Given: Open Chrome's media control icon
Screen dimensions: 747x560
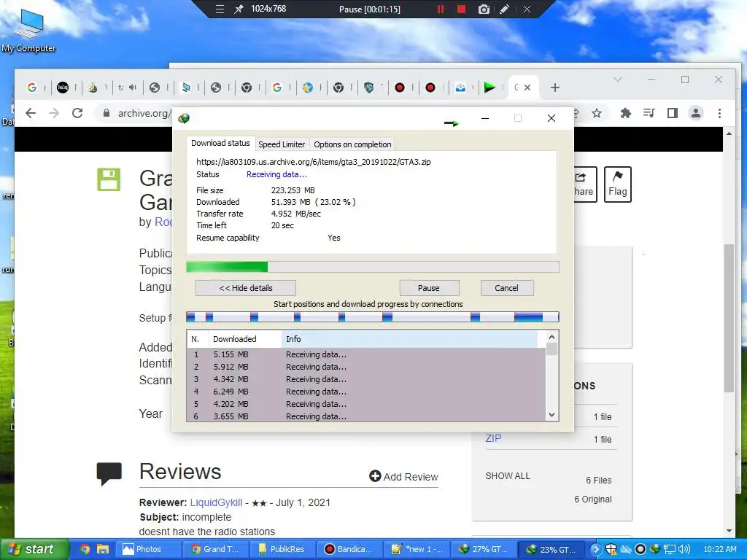Looking at the screenshot, I should [649, 113].
